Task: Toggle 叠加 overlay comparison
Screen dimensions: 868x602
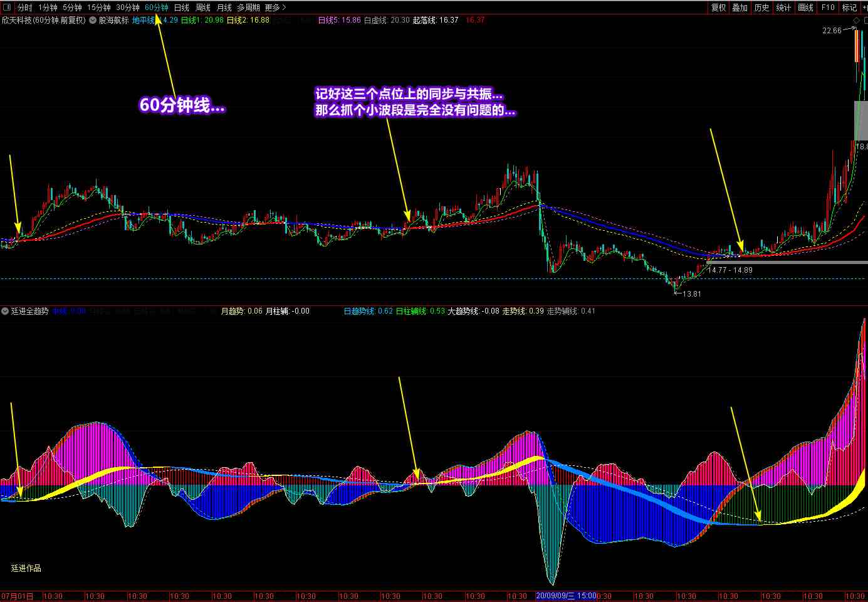Action: coord(740,8)
